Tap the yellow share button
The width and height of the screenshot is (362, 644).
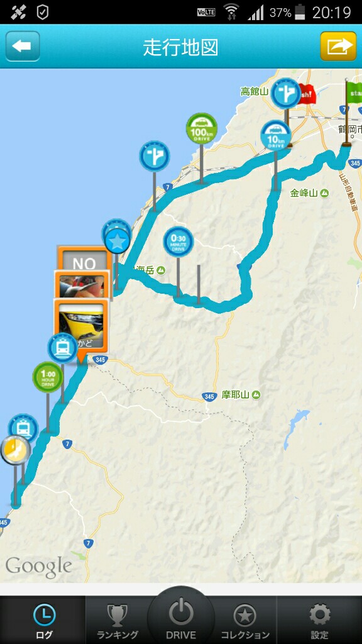point(338,46)
